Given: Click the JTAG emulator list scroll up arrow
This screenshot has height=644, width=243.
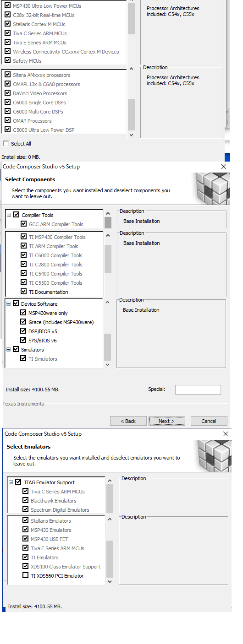Looking at the screenshot, I should 110,481.
